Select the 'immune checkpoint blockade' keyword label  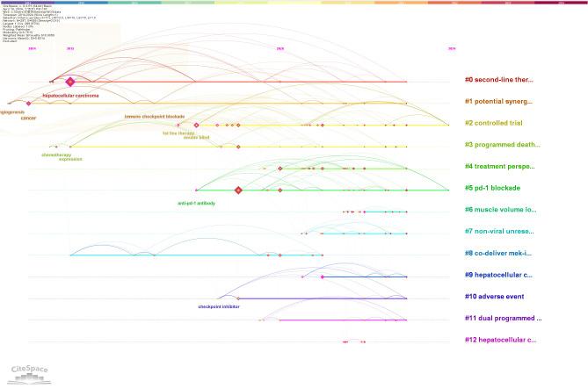(155, 117)
